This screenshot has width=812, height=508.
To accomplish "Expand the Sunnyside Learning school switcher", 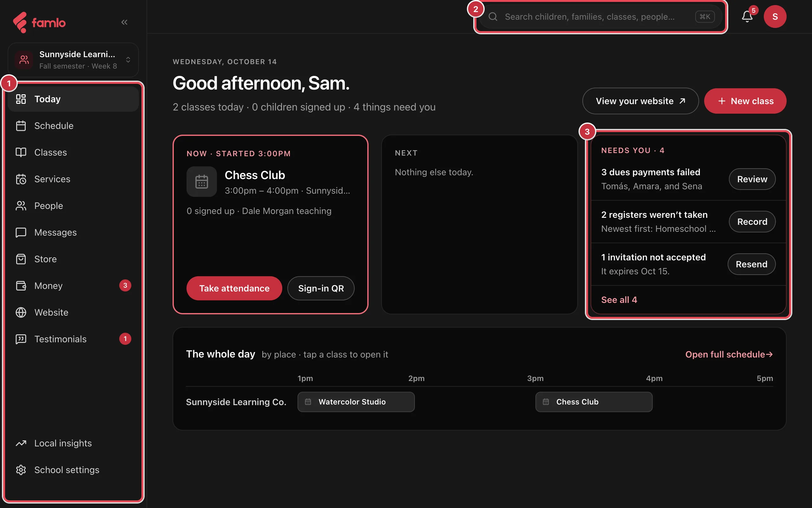I will tap(73, 60).
